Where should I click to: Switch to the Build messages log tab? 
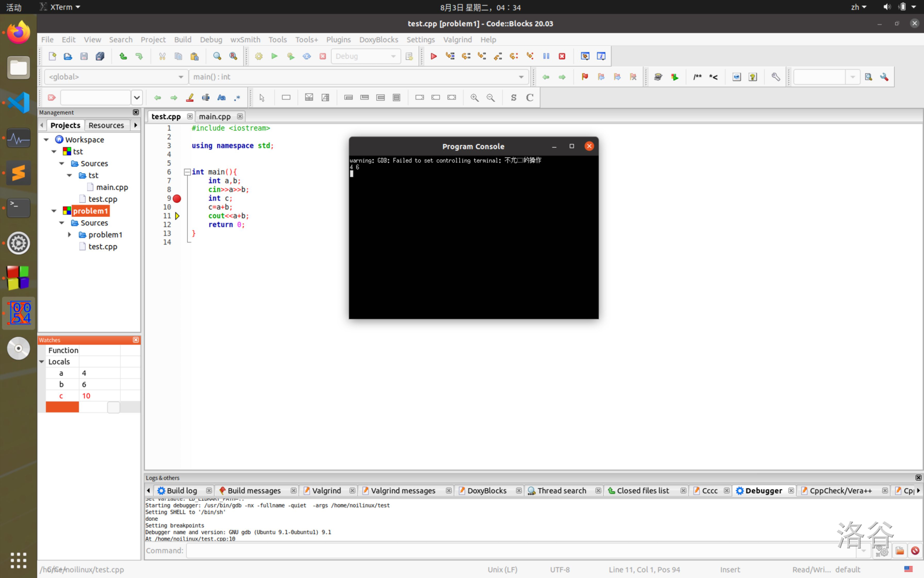tap(254, 491)
